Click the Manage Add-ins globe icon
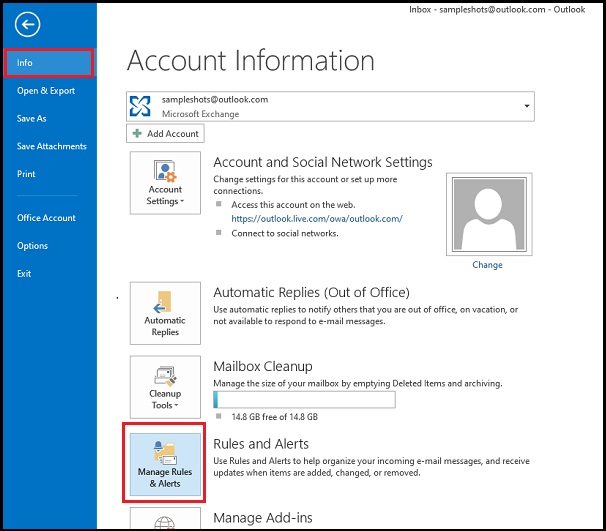The height and width of the screenshot is (531, 606). pos(165,522)
